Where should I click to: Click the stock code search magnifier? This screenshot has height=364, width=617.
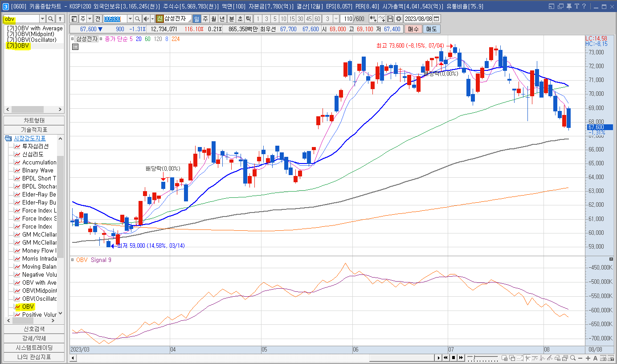tap(138, 19)
